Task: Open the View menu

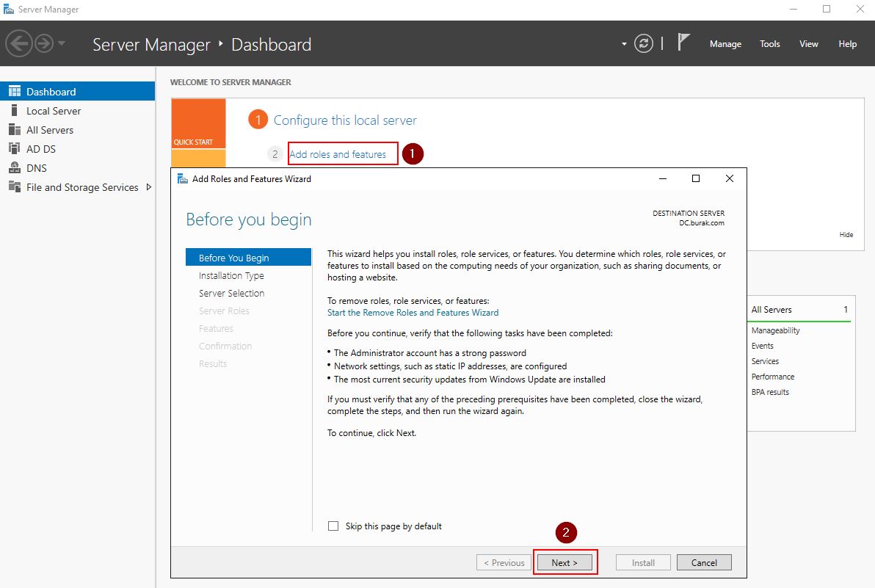Action: (809, 43)
